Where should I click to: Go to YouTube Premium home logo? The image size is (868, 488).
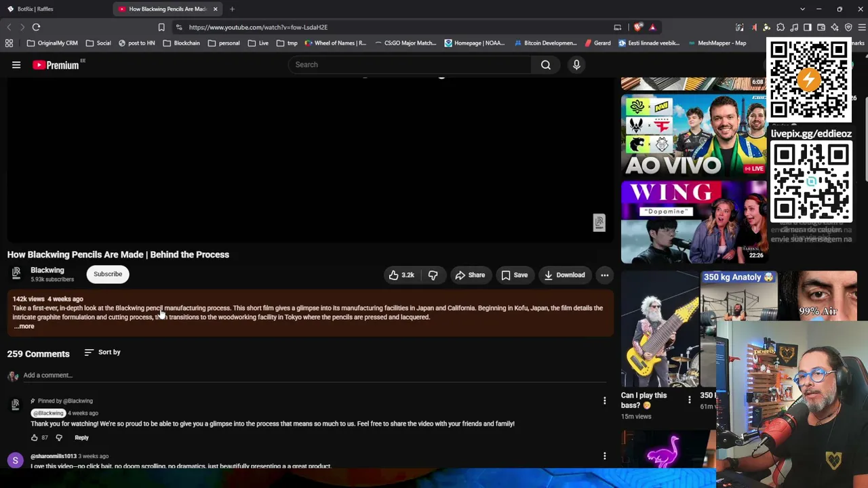pos(56,65)
